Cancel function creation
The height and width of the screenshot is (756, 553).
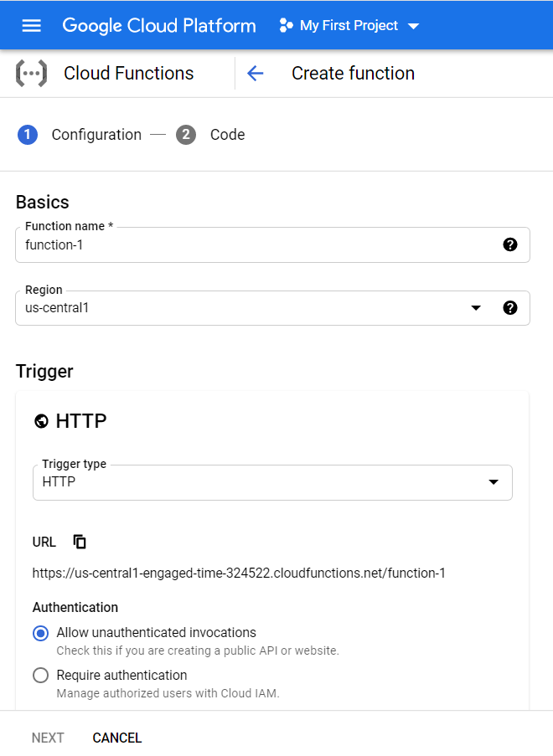tap(116, 738)
